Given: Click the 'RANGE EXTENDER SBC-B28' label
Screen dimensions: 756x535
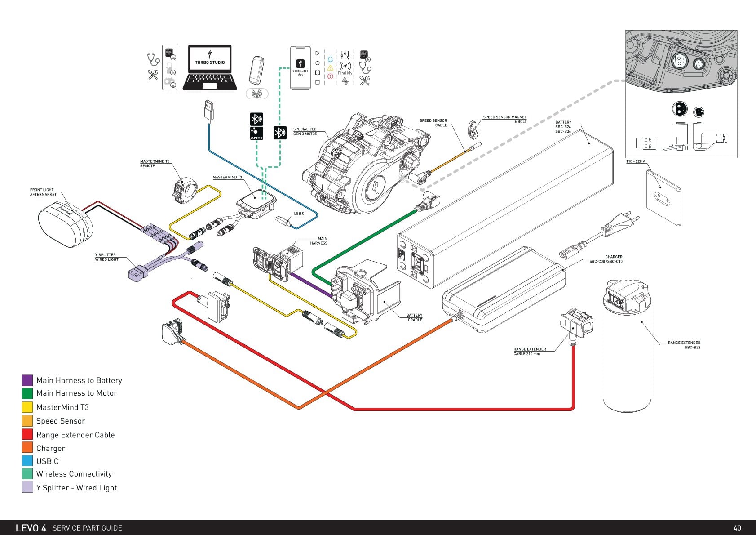Looking at the screenshot, I should pyautogui.click(x=684, y=345).
